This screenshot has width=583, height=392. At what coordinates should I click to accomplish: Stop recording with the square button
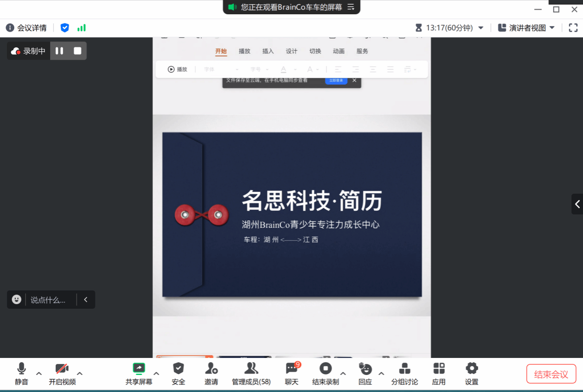(x=77, y=51)
